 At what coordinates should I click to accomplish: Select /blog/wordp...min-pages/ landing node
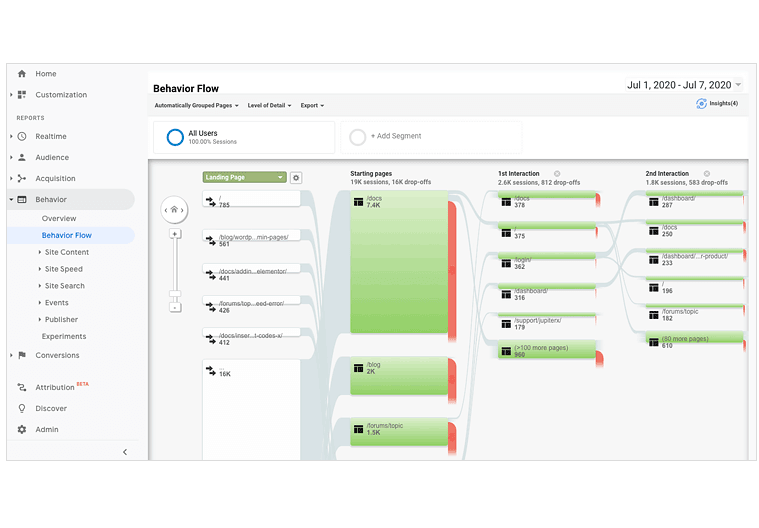point(251,237)
